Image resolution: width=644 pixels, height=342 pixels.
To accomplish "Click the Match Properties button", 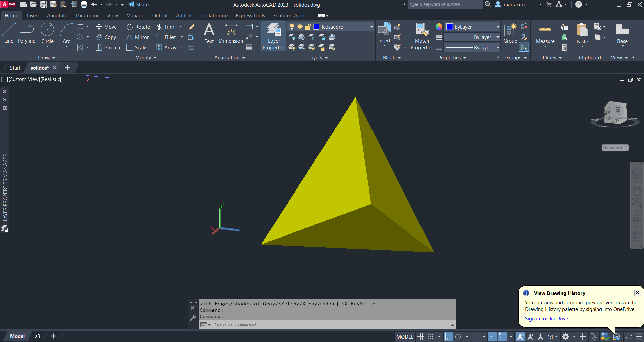I will tap(422, 36).
